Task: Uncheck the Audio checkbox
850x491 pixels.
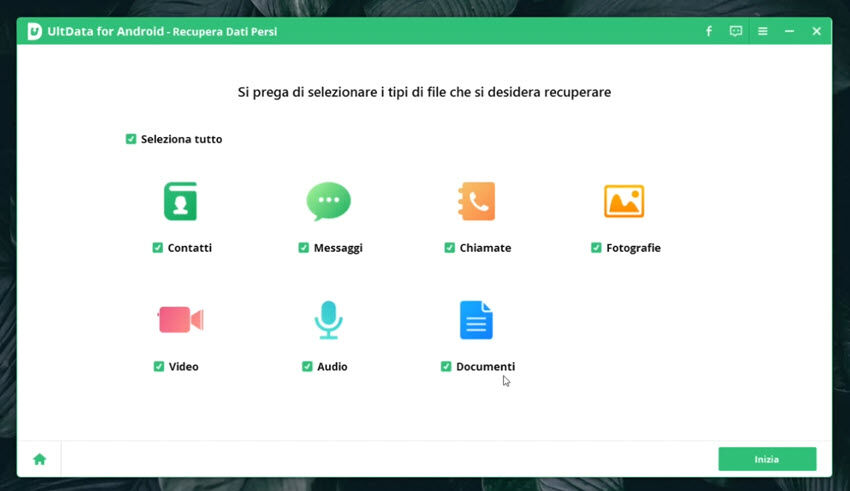Action: 307,367
